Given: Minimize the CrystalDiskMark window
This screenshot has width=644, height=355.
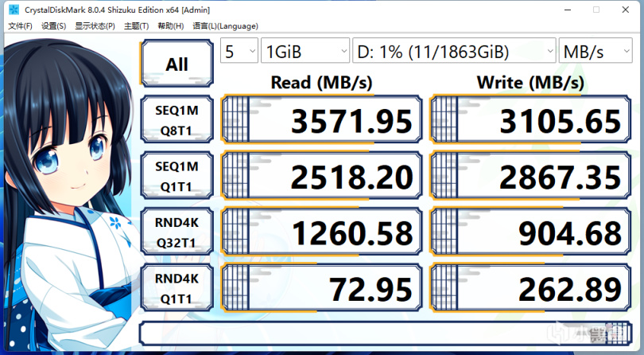Looking at the screenshot, I should pos(568,10).
